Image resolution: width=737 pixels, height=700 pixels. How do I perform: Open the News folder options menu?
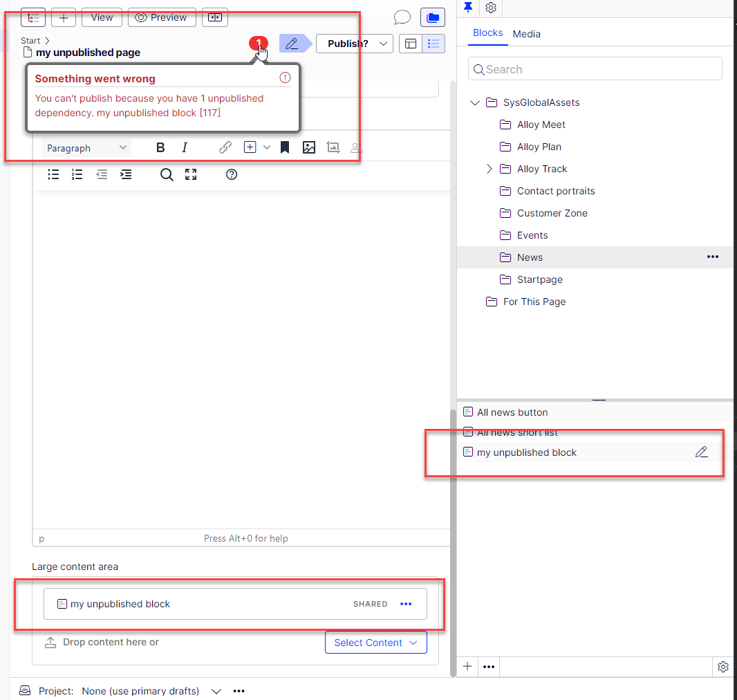(x=712, y=257)
